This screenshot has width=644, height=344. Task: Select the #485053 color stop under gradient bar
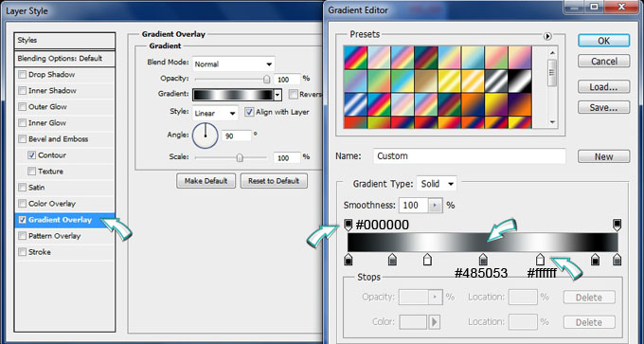[x=483, y=259]
